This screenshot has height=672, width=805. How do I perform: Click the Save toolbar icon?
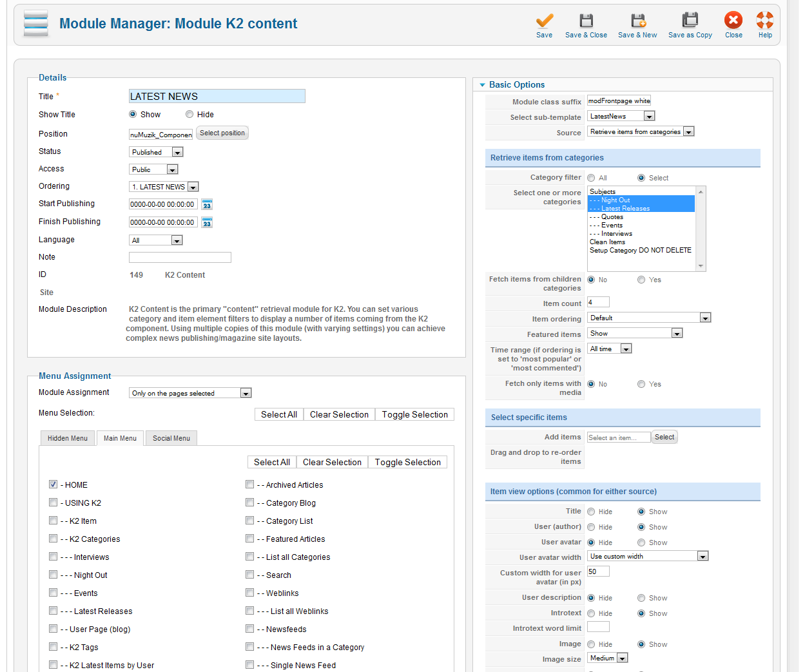(x=544, y=21)
